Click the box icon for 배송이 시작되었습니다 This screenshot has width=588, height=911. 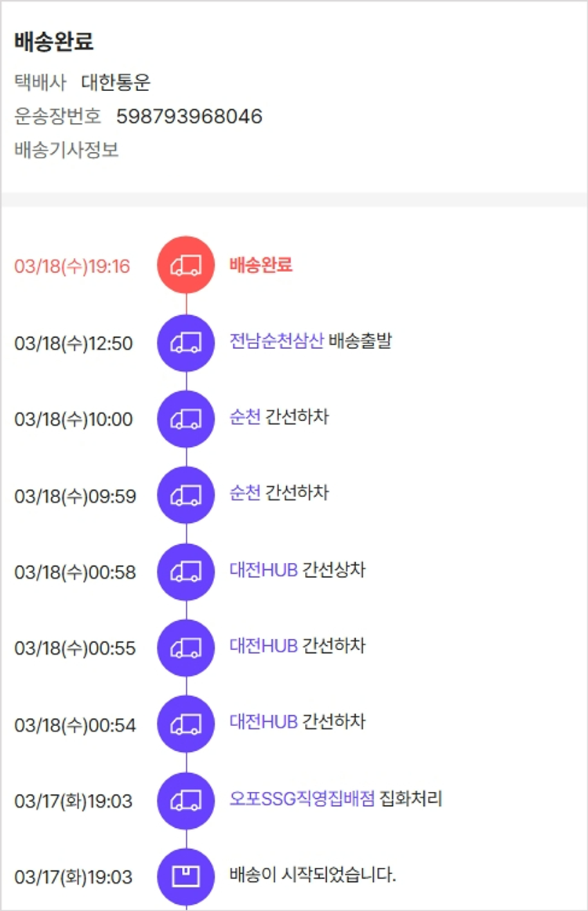(x=186, y=877)
